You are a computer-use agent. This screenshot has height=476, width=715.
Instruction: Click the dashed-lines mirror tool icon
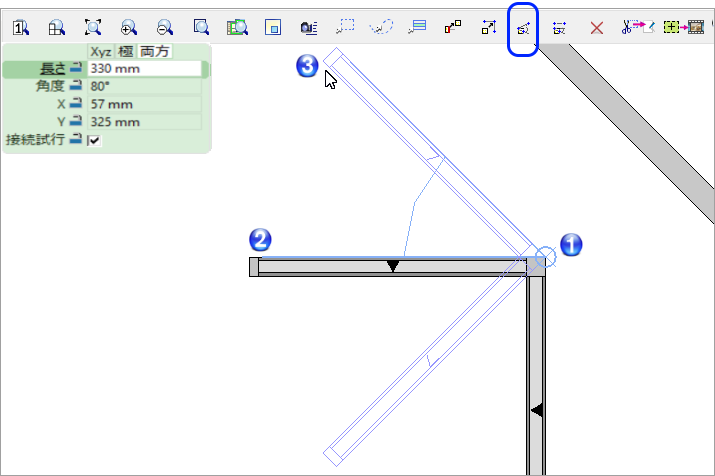[559, 28]
